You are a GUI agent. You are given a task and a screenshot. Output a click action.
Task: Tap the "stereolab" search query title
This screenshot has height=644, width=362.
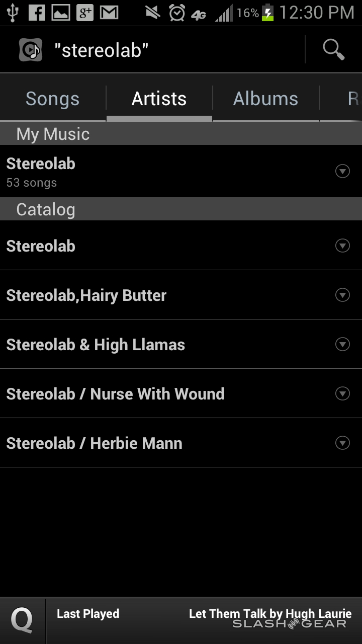[102, 50]
